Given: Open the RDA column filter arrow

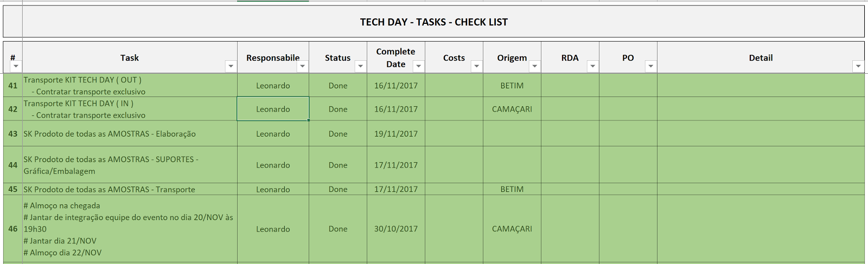Looking at the screenshot, I should (x=593, y=66).
